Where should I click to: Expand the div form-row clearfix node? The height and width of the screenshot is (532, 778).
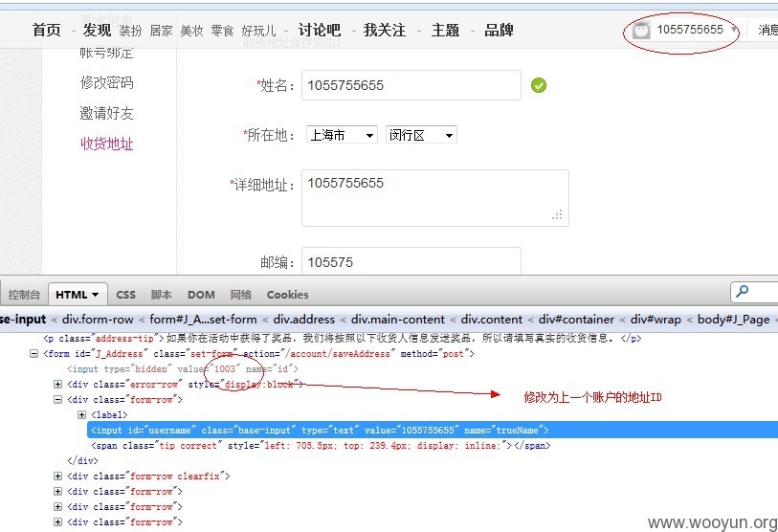coord(57,476)
